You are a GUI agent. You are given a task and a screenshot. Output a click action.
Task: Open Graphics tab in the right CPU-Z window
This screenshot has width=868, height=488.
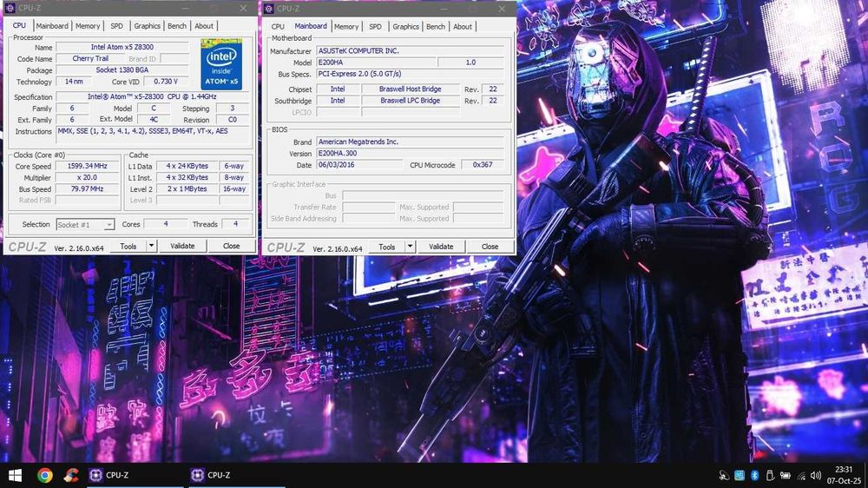point(405,27)
